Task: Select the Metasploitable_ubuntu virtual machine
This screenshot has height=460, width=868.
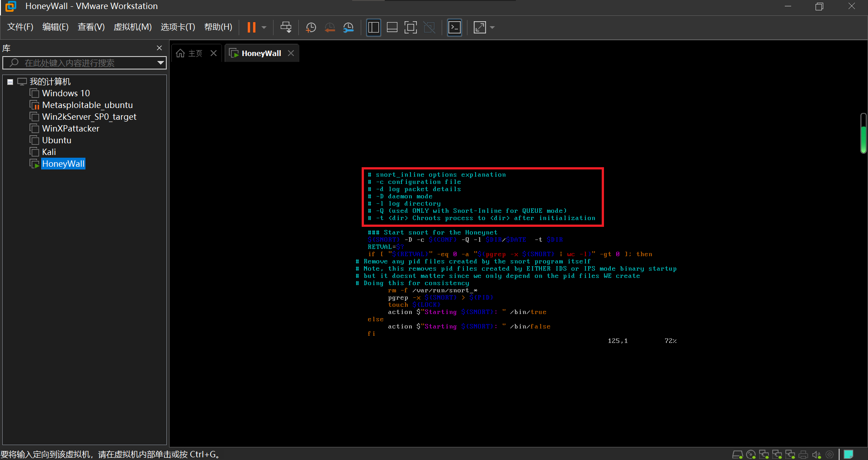Action: 87,105
